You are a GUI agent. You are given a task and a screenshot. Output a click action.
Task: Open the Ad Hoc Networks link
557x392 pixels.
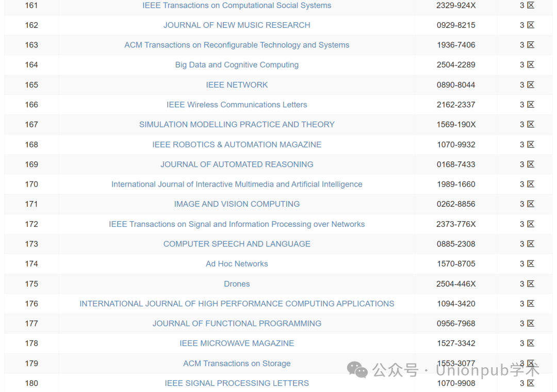tap(237, 264)
